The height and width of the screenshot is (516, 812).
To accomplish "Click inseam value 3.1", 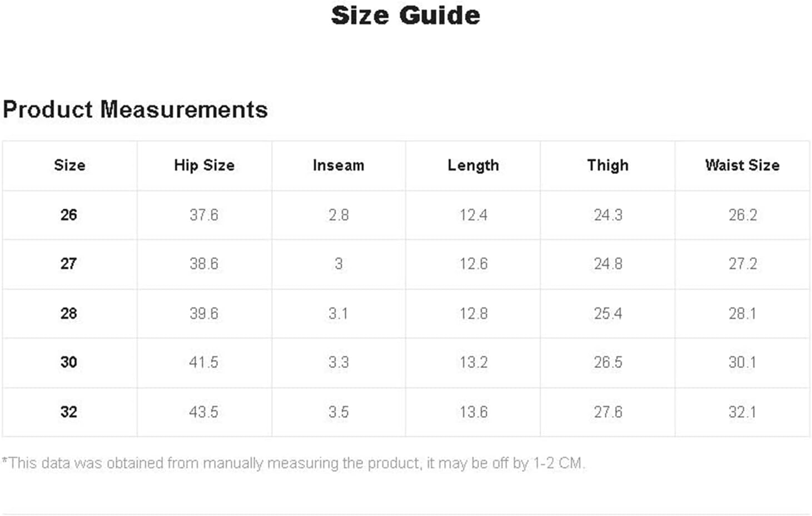I will [338, 313].
